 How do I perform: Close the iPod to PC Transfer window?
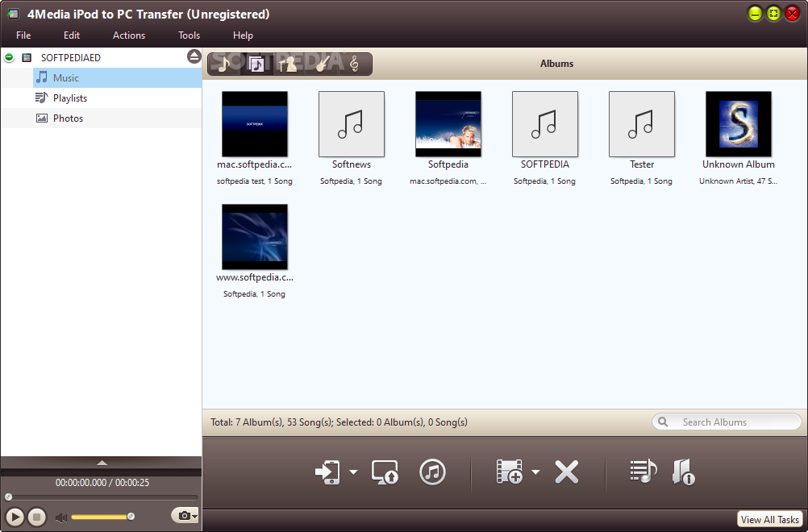pos(792,14)
